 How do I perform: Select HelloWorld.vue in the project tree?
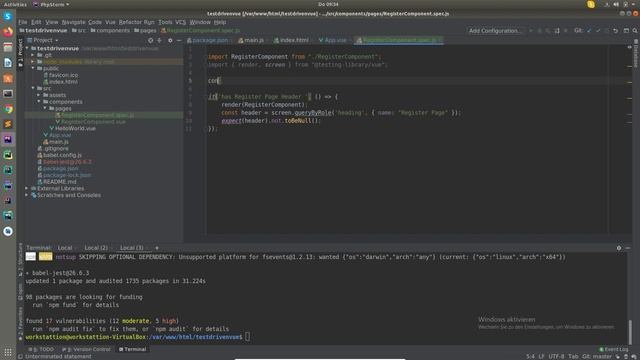pyautogui.click(x=73, y=128)
